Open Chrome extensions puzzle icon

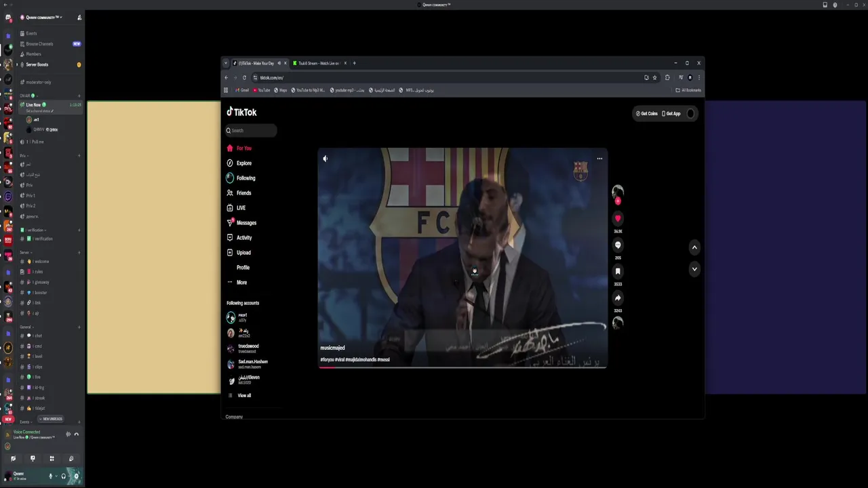point(667,77)
